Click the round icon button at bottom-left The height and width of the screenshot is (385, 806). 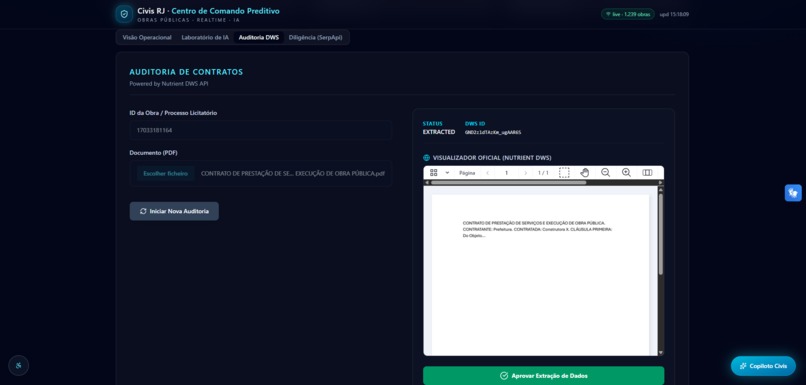[x=19, y=365]
